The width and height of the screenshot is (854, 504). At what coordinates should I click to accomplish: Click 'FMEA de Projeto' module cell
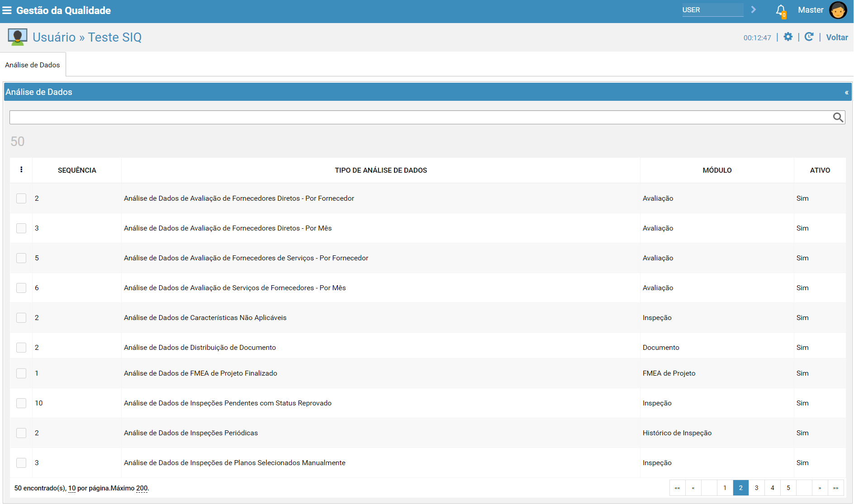tap(669, 373)
